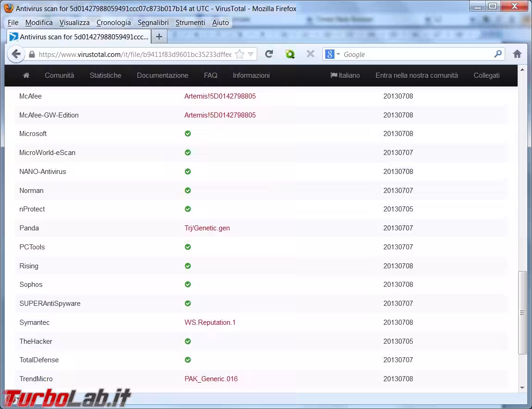Open the Italiano language selector

coord(345,75)
